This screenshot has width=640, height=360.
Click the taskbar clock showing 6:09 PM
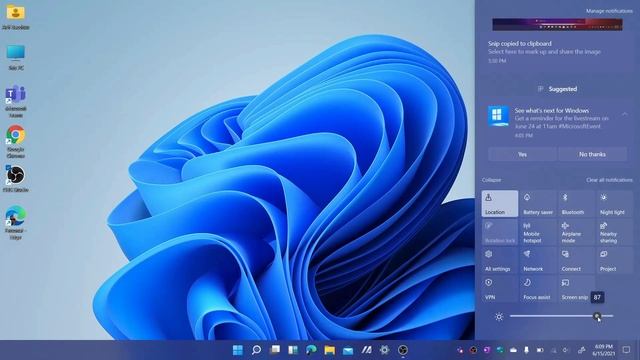pyautogui.click(x=603, y=350)
